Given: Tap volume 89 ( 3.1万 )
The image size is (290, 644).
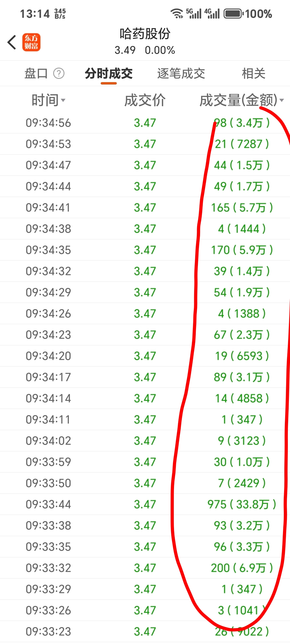Looking at the screenshot, I should tap(242, 377).
